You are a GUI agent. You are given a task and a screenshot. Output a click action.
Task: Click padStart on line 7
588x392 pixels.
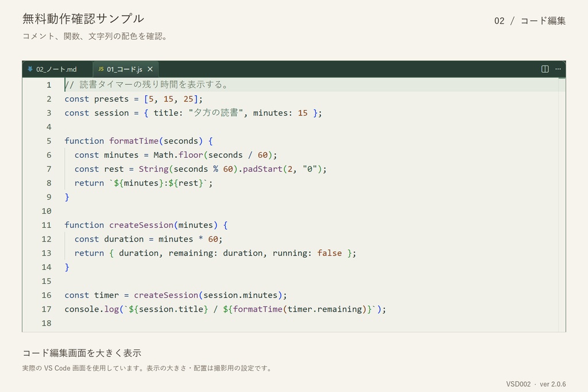pos(262,169)
